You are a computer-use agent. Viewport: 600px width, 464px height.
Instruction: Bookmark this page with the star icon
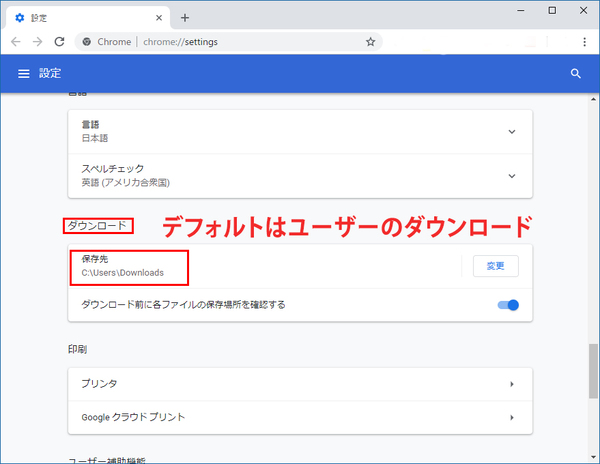pyautogui.click(x=370, y=42)
